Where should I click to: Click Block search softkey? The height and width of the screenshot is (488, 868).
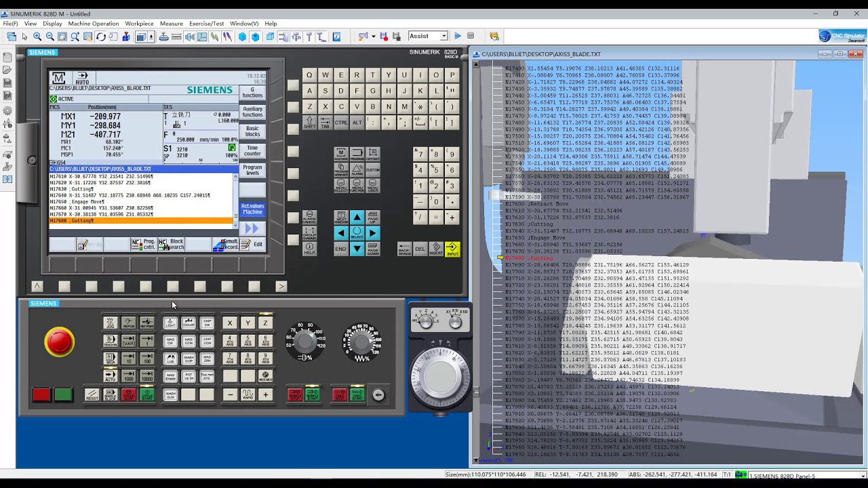pos(171,244)
